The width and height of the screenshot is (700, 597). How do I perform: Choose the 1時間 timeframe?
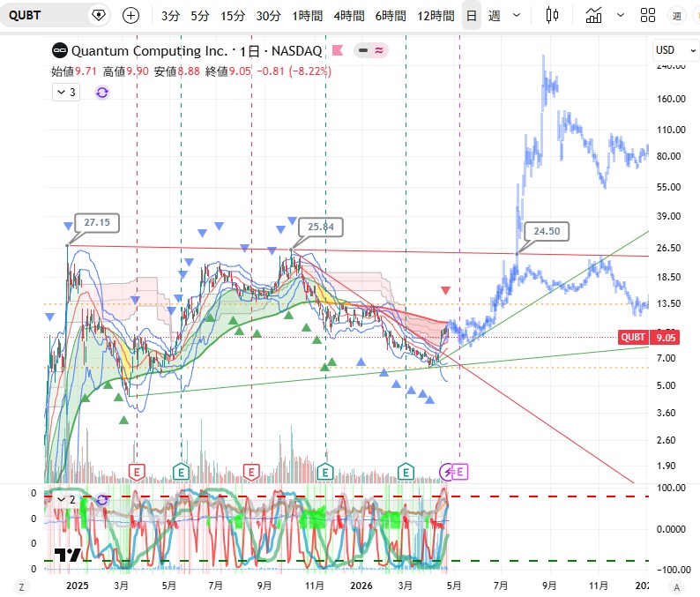pyautogui.click(x=307, y=16)
